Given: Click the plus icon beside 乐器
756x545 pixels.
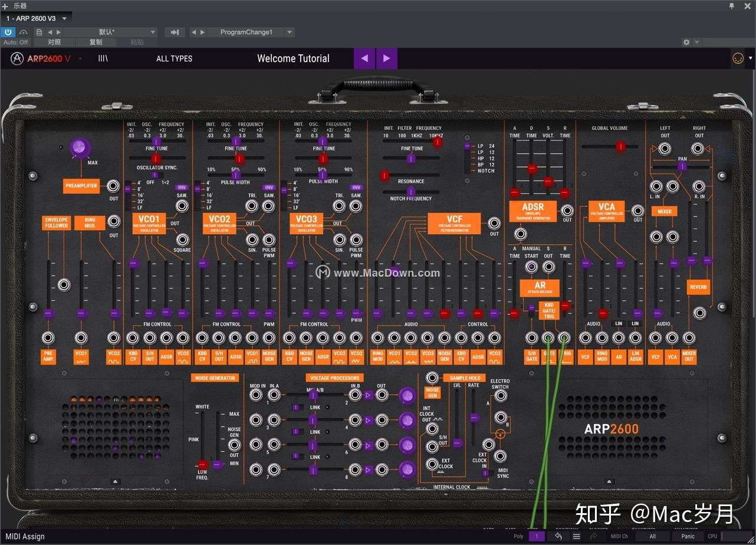Looking at the screenshot, I should (x=5, y=5).
